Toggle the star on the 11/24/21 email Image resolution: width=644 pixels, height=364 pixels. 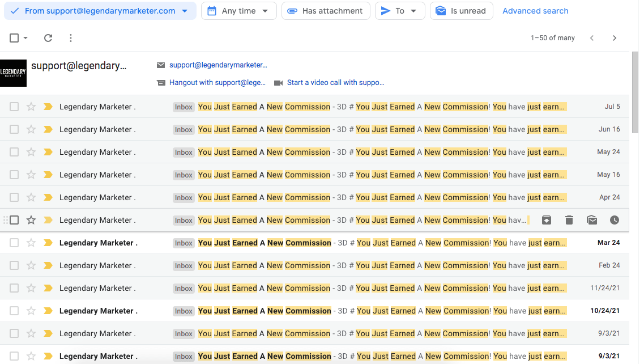point(31,288)
